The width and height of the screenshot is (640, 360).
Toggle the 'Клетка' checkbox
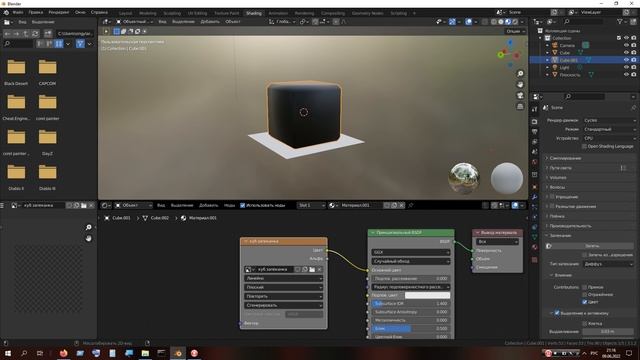[x=584, y=323]
